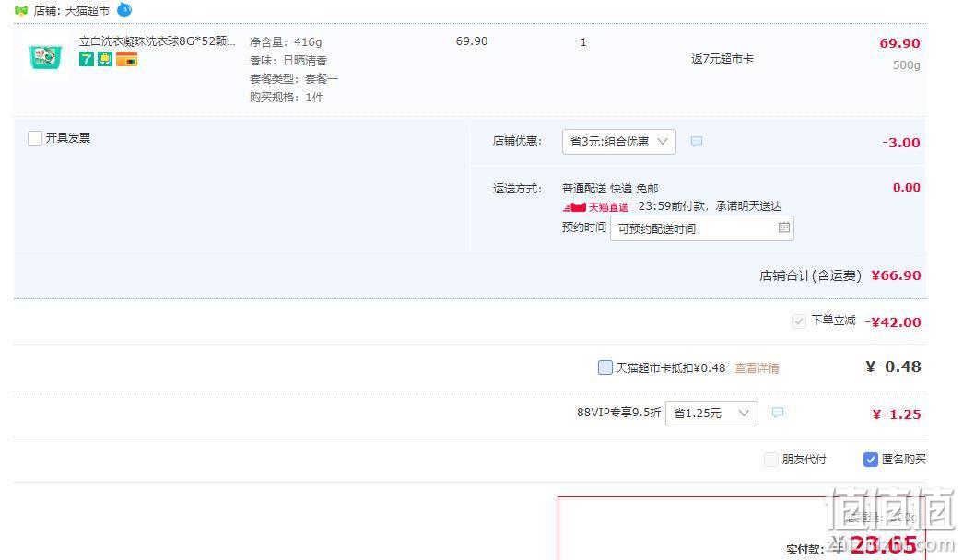Click the green 7-day return badge
Viewport: 963px width, 560px height.
86,60
